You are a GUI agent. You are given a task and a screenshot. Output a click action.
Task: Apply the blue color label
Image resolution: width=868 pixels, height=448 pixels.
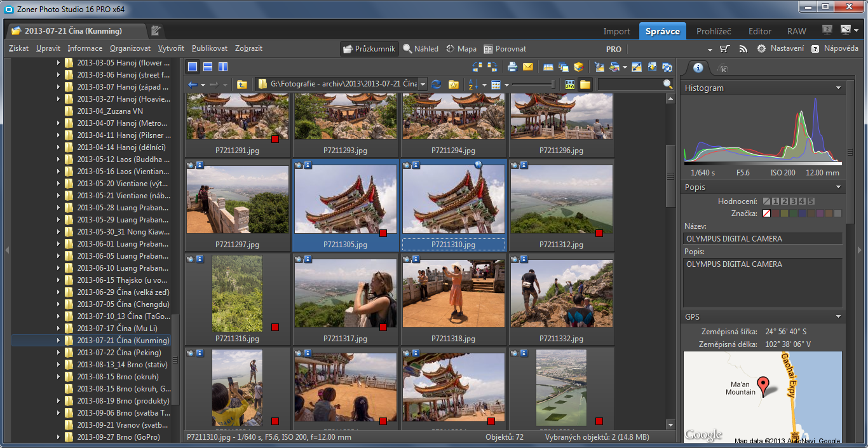[x=802, y=214]
